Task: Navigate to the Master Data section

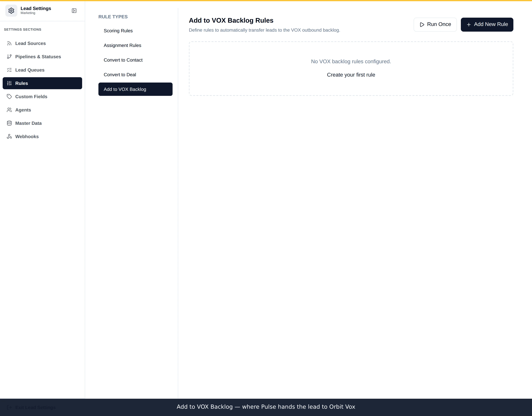Action: click(x=42, y=123)
